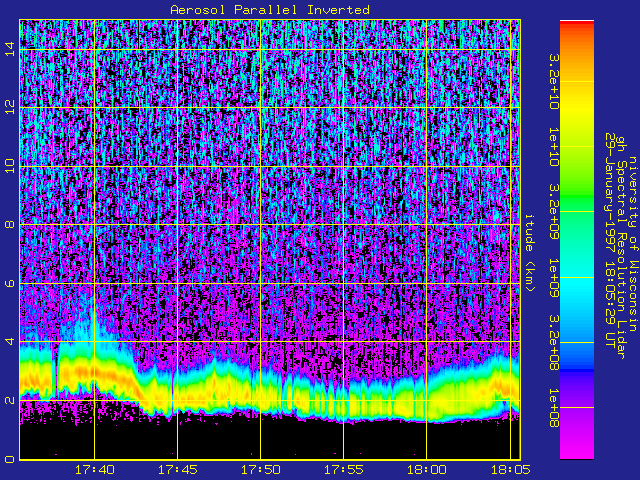
Task: Click the altitude axis label 10
Action: [10, 166]
